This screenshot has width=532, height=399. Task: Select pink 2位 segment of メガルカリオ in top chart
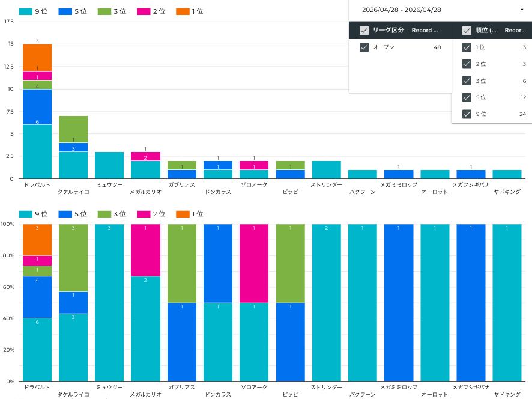[145, 156]
